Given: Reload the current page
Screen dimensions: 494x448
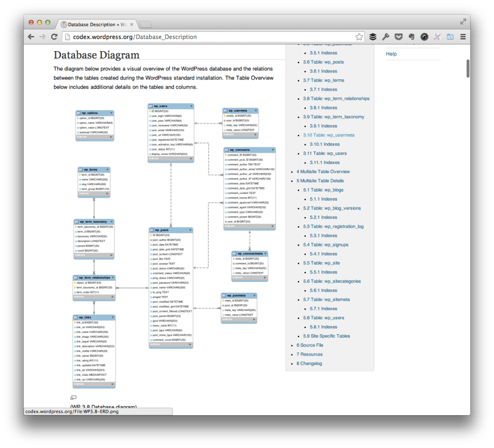Looking at the screenshot, I should click(x=54, y=37).
